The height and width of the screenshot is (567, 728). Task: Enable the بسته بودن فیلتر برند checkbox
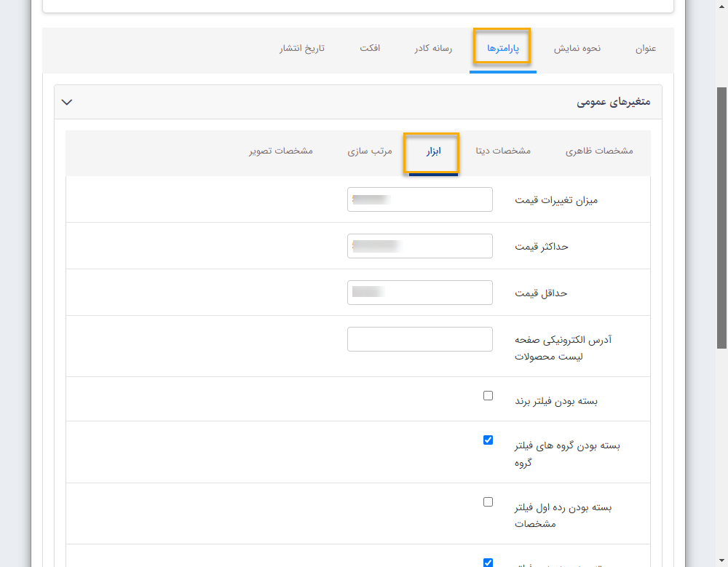pos(488,395)
